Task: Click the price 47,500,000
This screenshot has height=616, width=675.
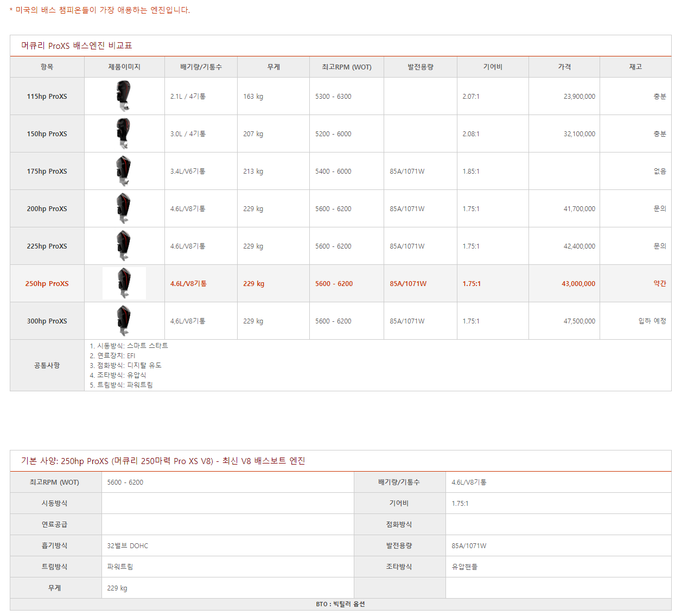Action: [580, 321]
